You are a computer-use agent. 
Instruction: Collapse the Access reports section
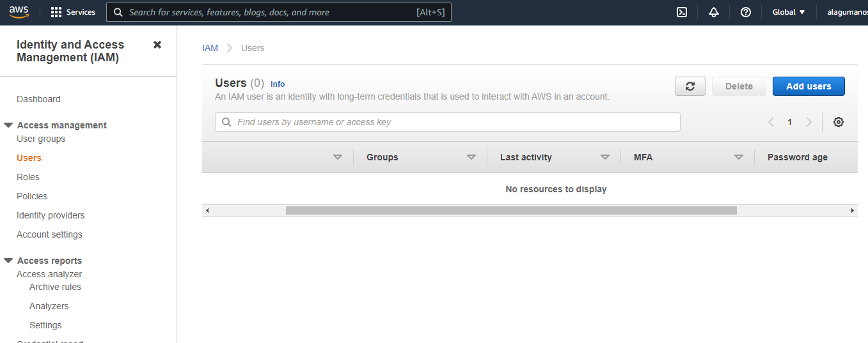8,261
